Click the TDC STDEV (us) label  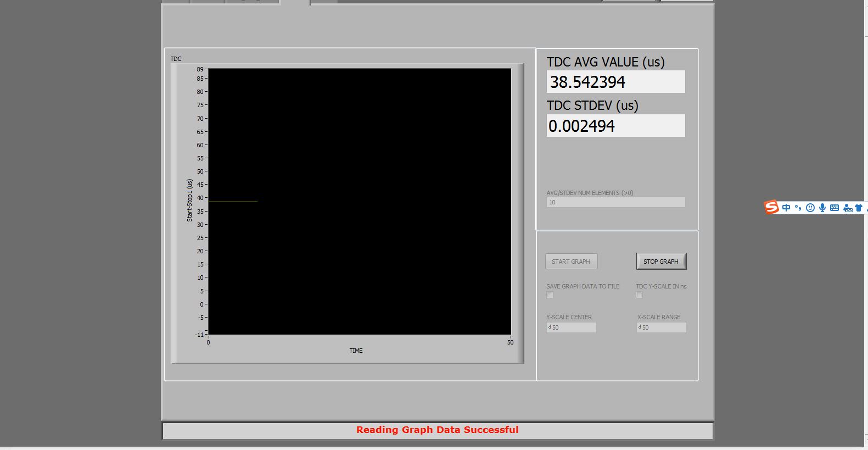(592, 105)
